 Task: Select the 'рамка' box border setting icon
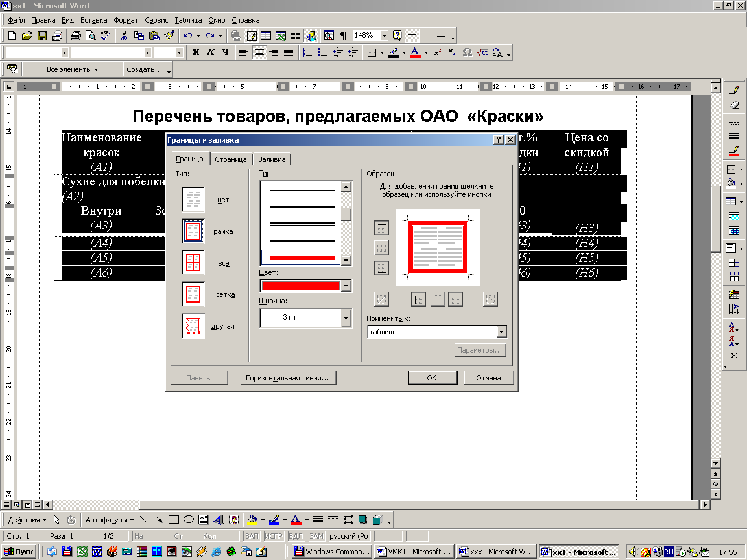point(193,231)
